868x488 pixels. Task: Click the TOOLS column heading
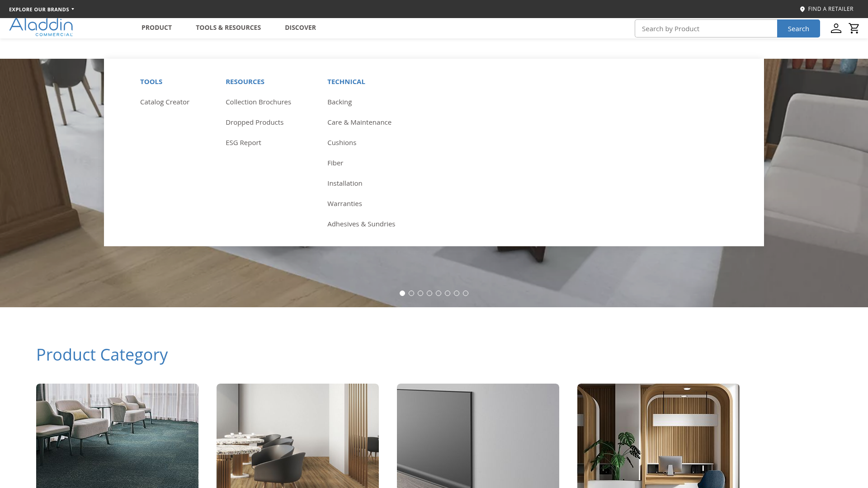pos(151,82)
